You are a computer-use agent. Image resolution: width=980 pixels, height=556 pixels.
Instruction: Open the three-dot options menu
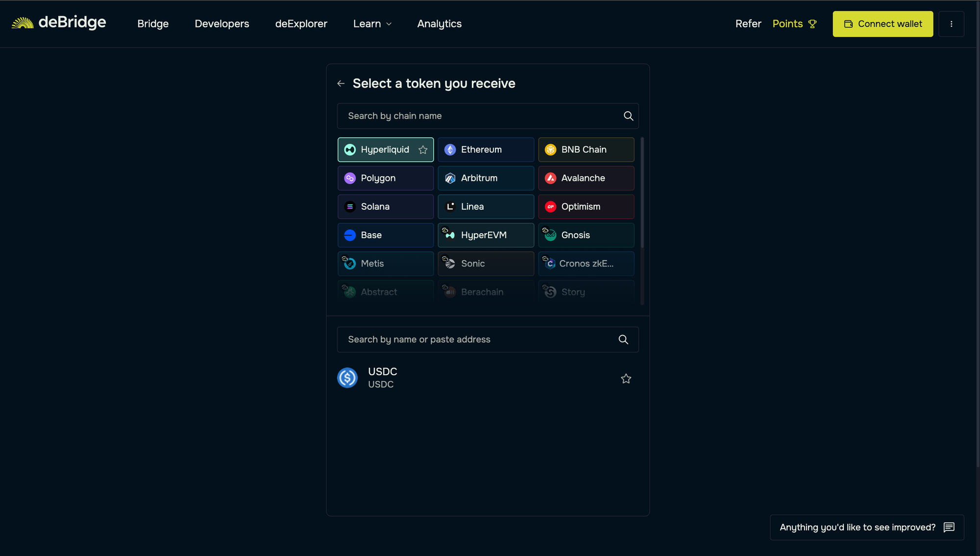pyautogui.click(x=951, y=24)
